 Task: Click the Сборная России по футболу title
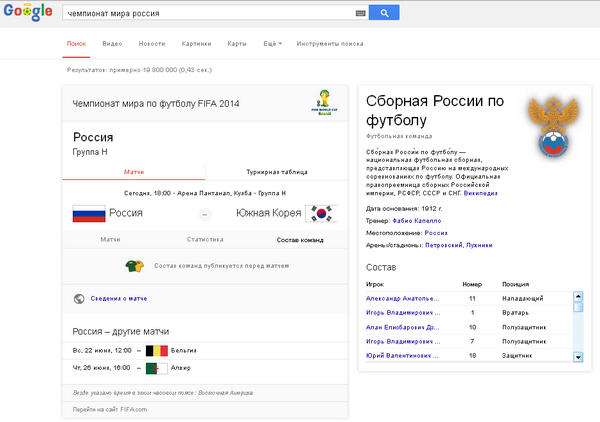click(x=435, y=111)
